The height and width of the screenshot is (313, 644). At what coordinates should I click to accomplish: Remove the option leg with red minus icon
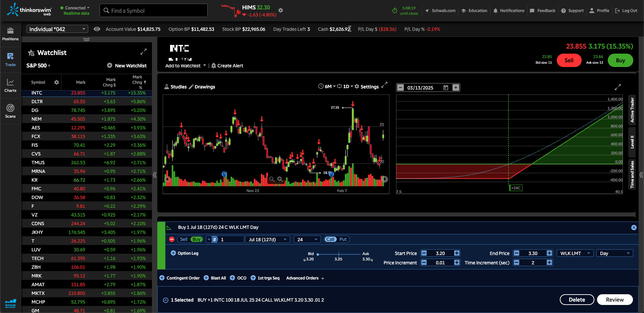coord(172,239)
